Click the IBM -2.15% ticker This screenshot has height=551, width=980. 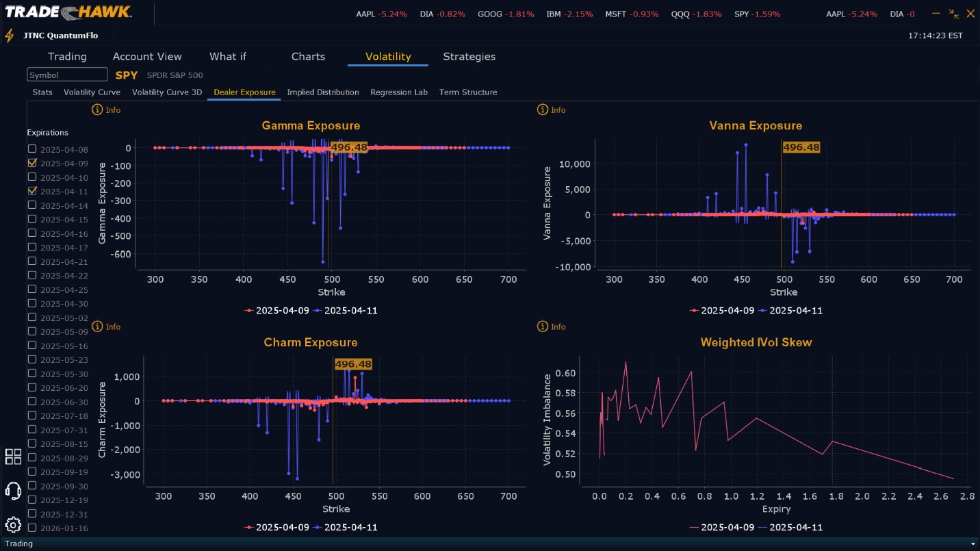coord(570,14)
